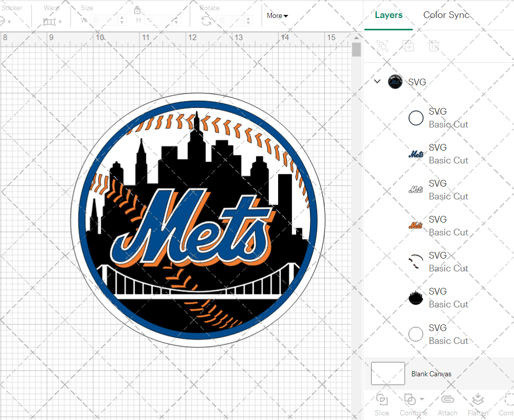Image resolution: width=514 pixels, height=420 pixels.
Task: Select the black skyline layer
Action: (x=416, y=298)
